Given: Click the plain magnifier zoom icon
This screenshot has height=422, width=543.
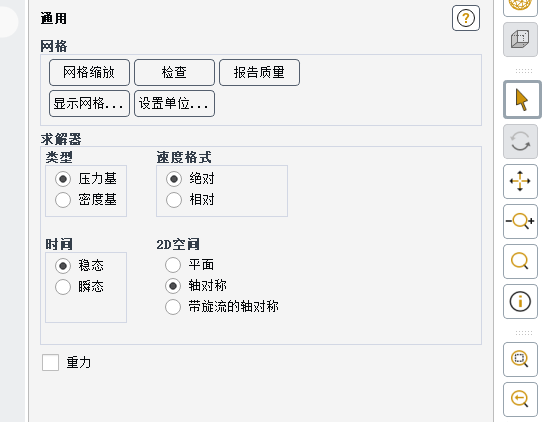Looking at the screenshot, I should coord(520,261).
